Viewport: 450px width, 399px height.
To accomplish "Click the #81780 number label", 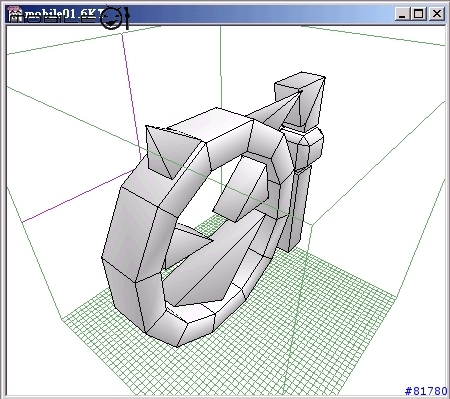I will coord(426,391).
